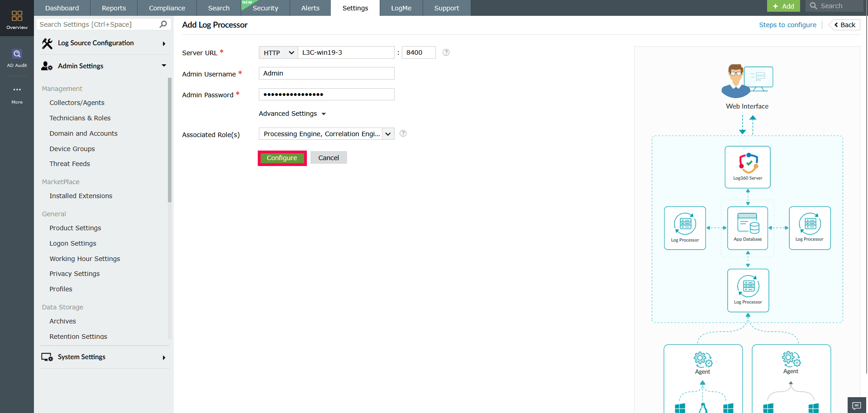Expand System Settings arrow
The image size is (868, 413).
click(164, 358)
